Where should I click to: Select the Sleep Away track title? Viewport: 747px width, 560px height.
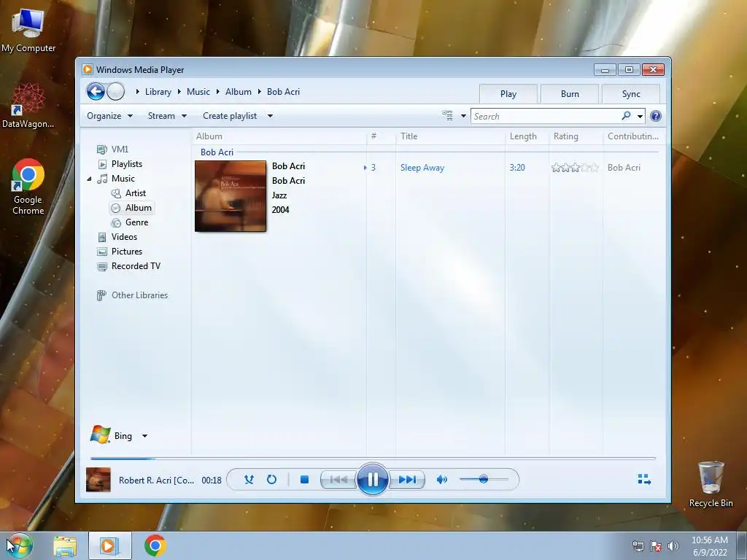click(x=422, y=168)
